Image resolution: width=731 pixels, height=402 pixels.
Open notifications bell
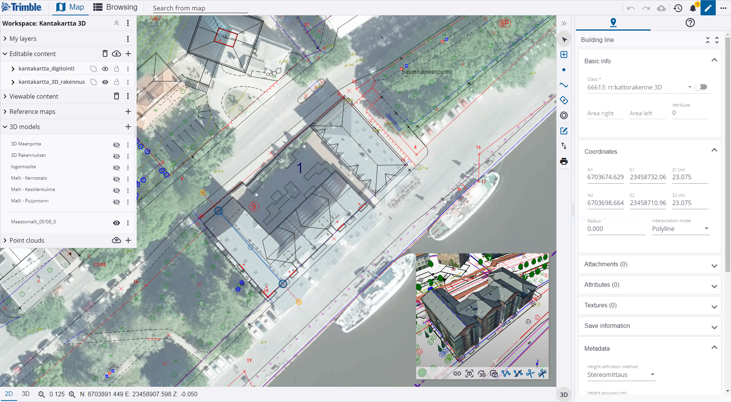pos(693,8)
